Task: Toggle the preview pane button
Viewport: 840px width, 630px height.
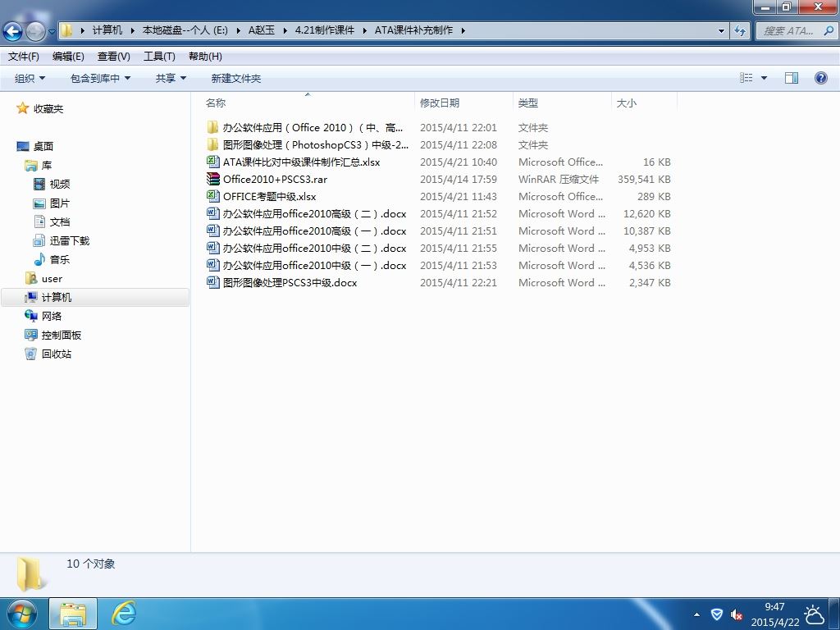Action: click(792, 78)
